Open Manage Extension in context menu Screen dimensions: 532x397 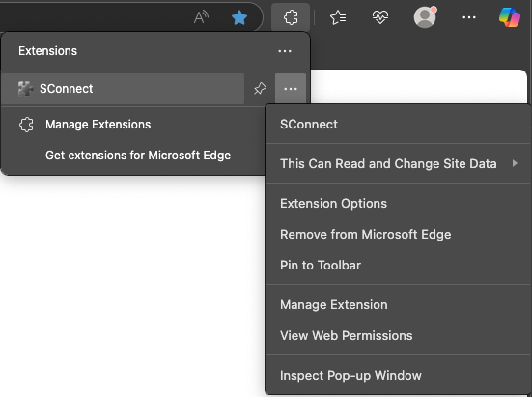pos(398,305)
